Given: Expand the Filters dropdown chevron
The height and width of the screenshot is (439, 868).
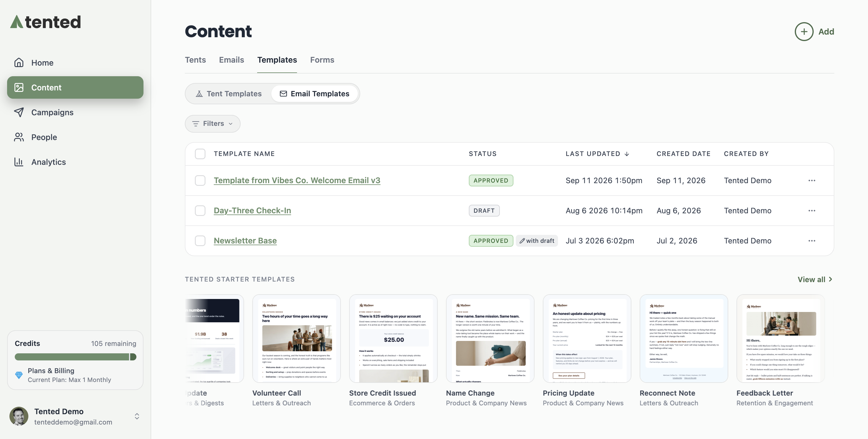Looking at the screenshot, I should click(x=231, y=124).
